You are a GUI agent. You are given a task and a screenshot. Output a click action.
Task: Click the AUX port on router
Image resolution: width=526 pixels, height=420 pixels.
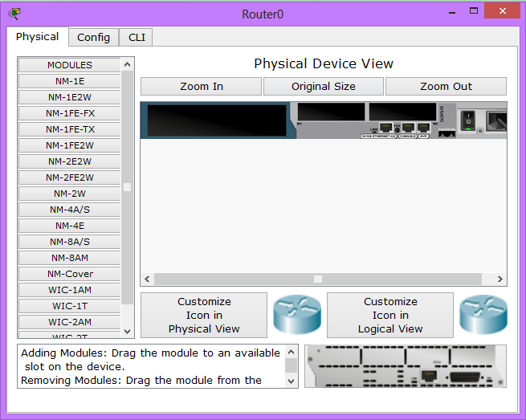tap(424, 128)
